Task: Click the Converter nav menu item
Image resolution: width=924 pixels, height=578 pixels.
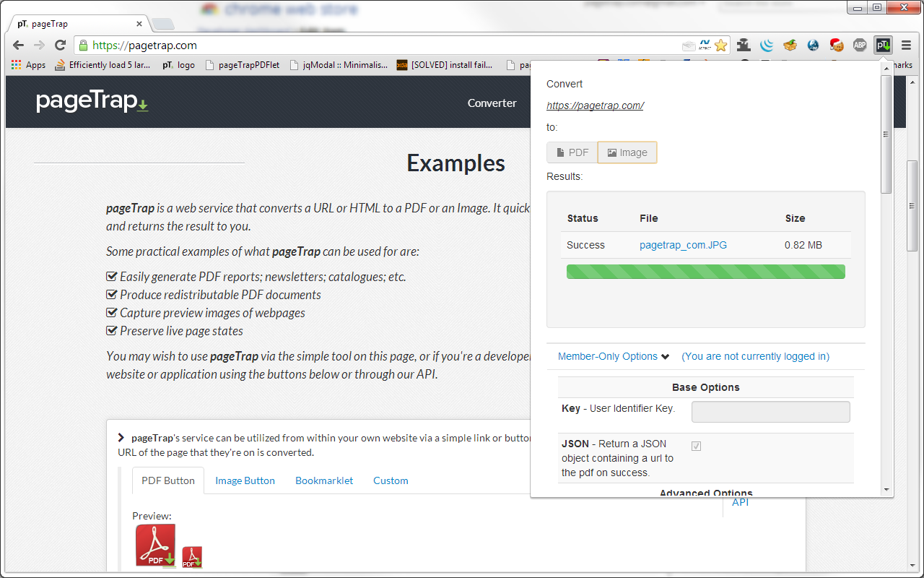Action: pyautogui.click(x=492, y=103)
